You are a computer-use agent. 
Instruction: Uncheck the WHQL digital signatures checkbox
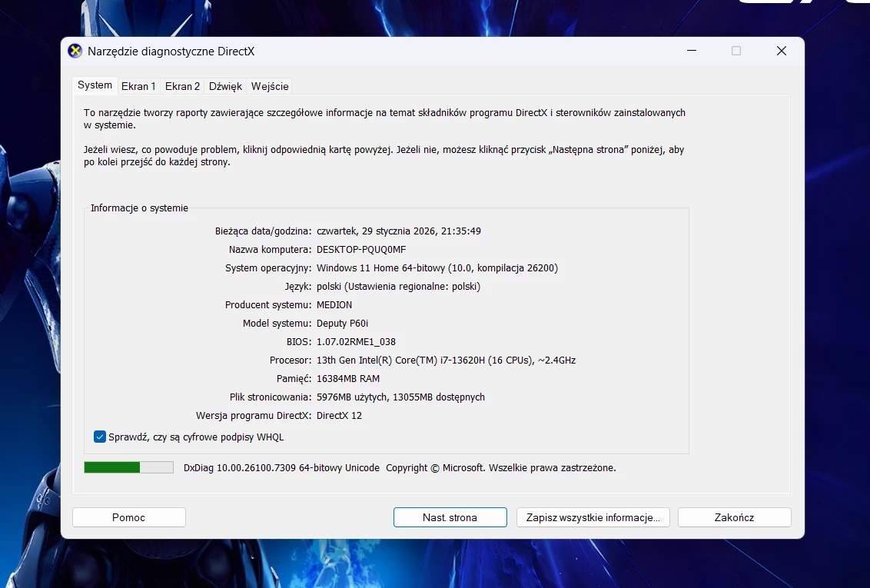pos(100,437)
